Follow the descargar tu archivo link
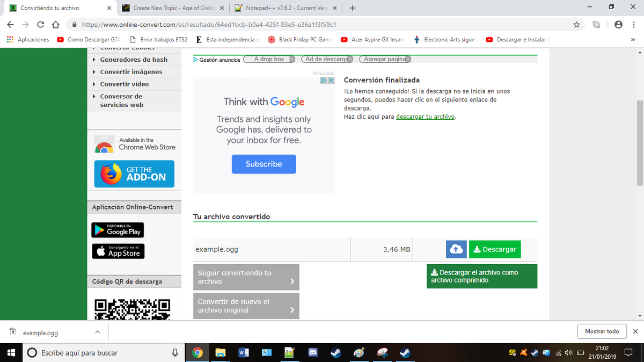The image size is (644, 362). 426,117
